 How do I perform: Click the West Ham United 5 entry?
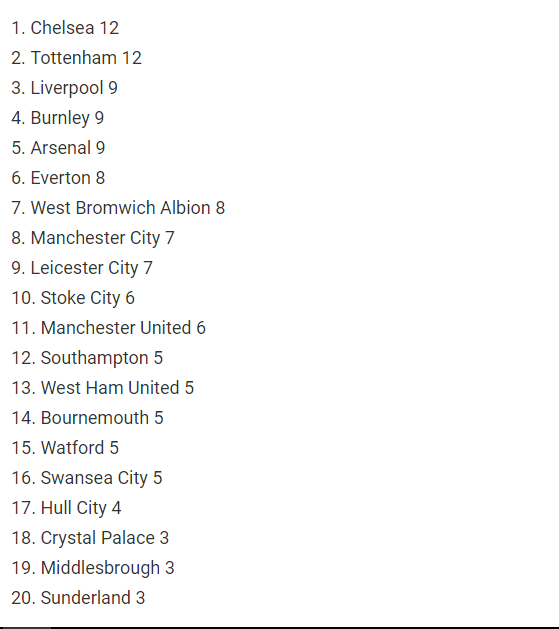pos(103,388)
